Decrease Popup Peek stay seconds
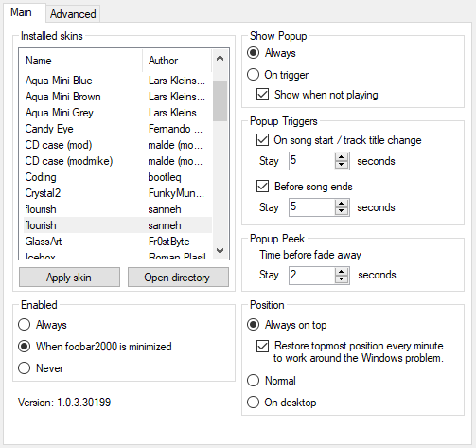 (x=342, y=279)
